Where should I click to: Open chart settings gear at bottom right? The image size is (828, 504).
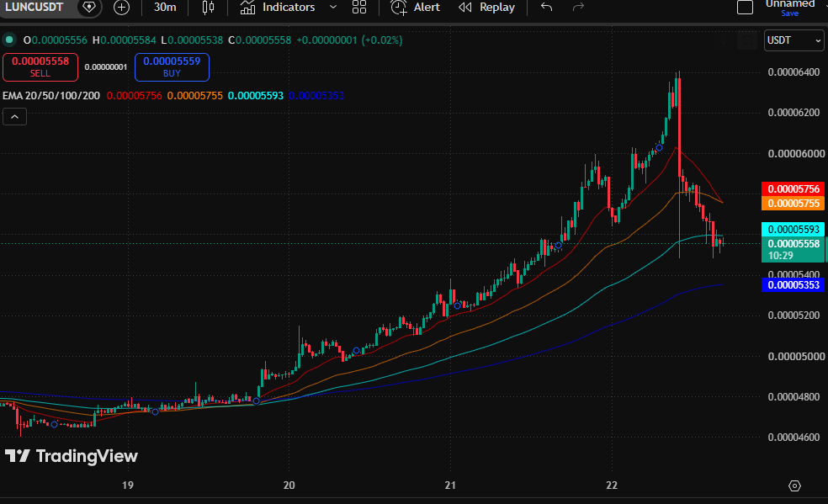click(794, 485)
